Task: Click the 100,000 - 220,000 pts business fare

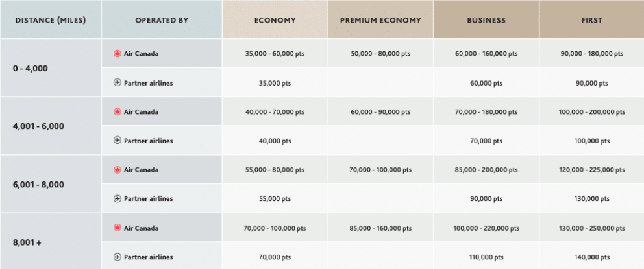Action: tap(486, 228)
